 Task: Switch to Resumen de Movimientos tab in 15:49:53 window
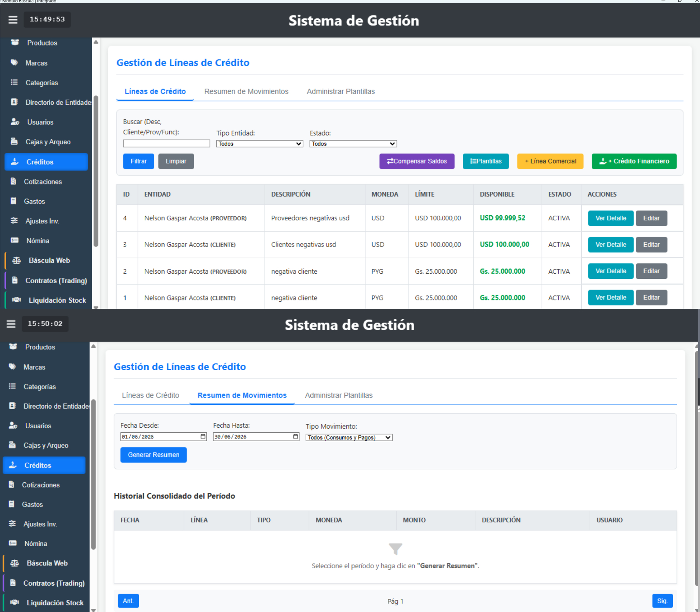coord(246,91)
